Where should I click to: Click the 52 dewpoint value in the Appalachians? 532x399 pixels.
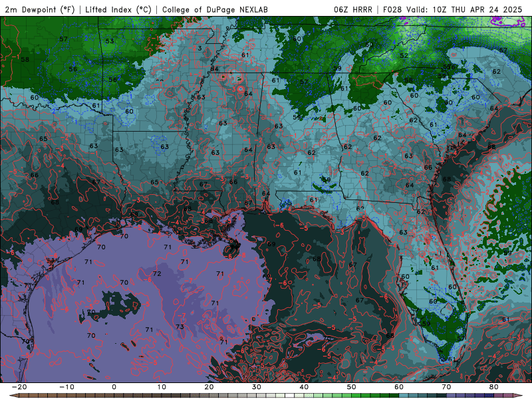pos(404,56)
